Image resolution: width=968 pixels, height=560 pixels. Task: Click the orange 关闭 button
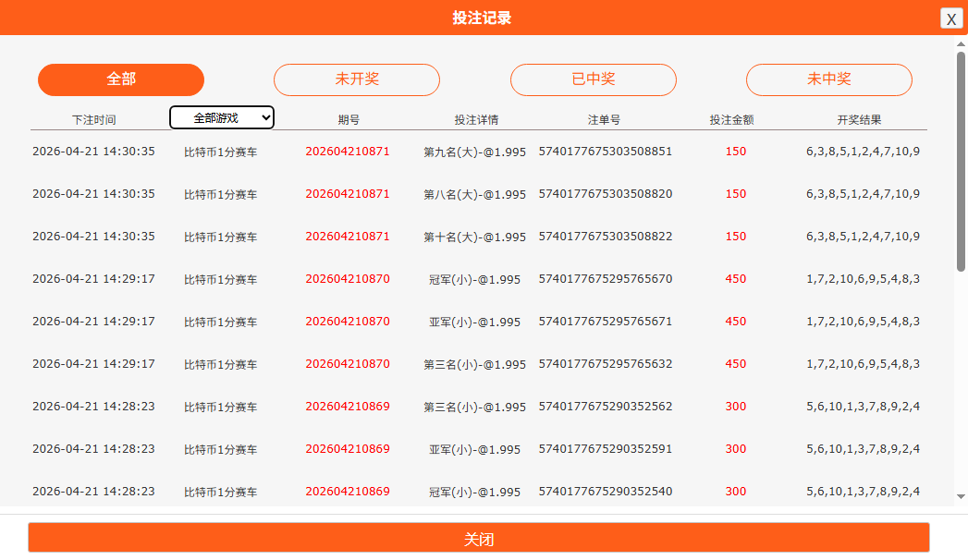tap(479, 539)
